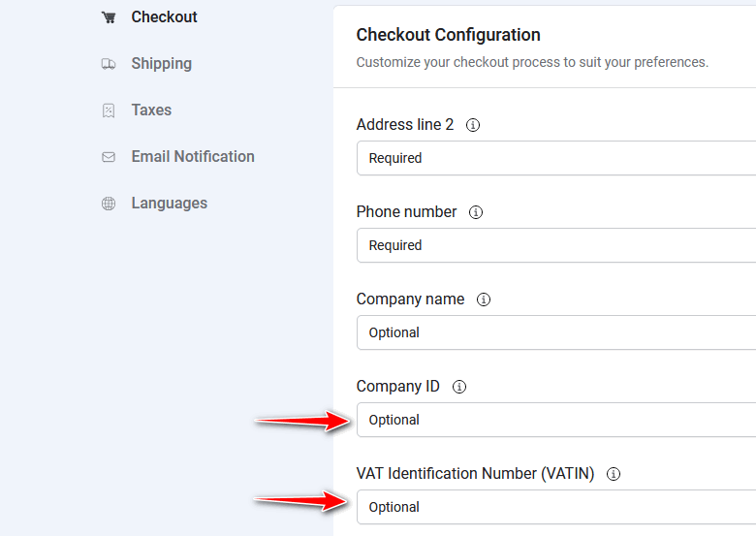Click the Email Notification envelope icon
This screenshot has width=756, height=536.
(x=109, y=157)
